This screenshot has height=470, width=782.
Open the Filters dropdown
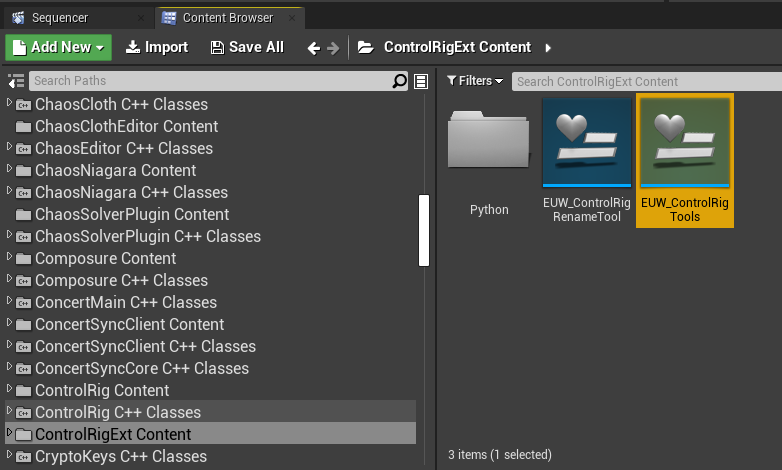[475, 81]
